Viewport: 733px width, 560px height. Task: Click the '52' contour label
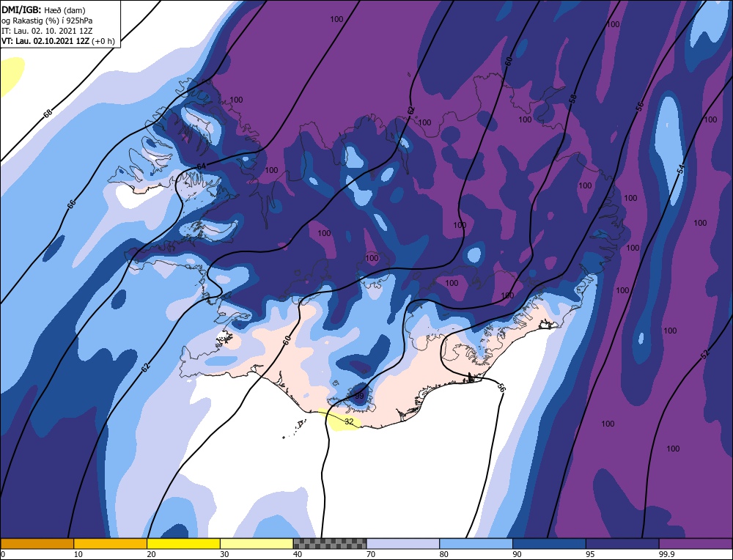705,354
